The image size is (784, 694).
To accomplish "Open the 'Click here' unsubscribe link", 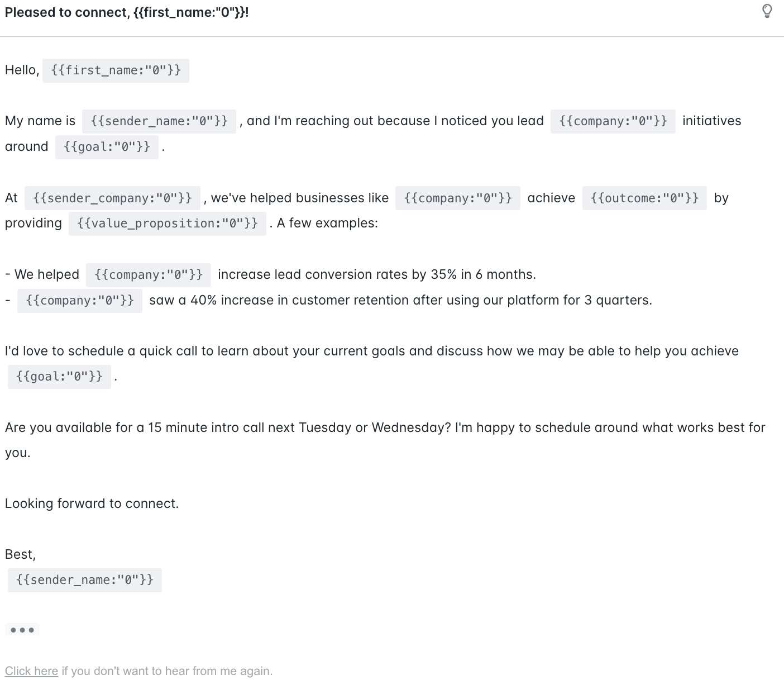I will tap(31, 671).
